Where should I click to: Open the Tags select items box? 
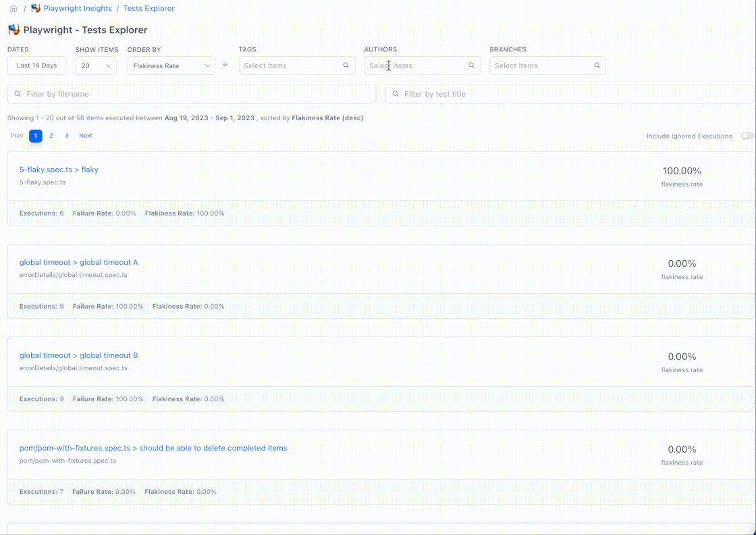point(297,66)
